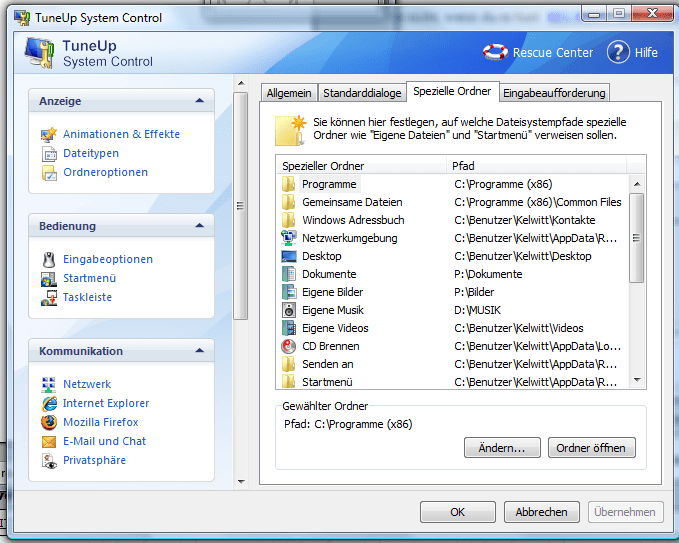Viewport: 679px width, 543px height.
Task: Select the Spezielle Ordner tab
Action: point(452,91)
